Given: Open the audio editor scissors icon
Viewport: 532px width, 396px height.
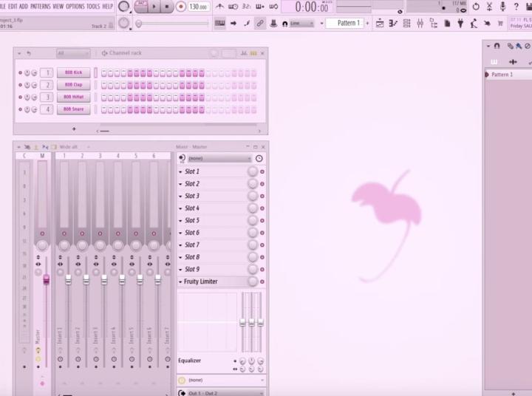Looking at the screenshot, I should click(489, 7).
